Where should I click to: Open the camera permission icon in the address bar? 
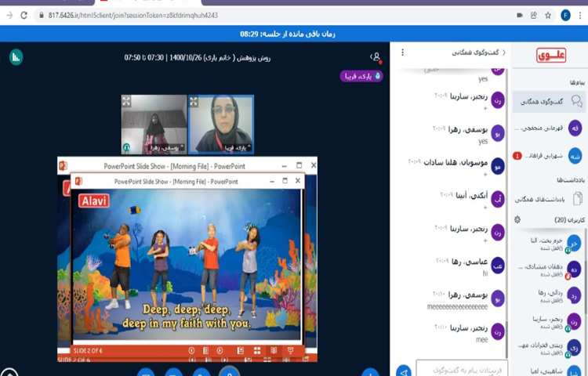pos(520,16)
